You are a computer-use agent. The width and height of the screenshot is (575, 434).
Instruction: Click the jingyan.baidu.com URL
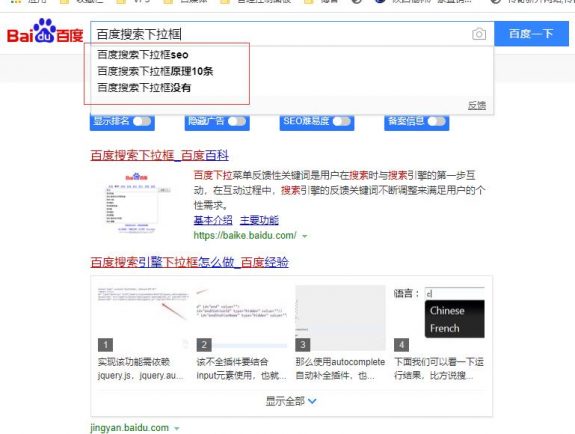pos(129,428)
